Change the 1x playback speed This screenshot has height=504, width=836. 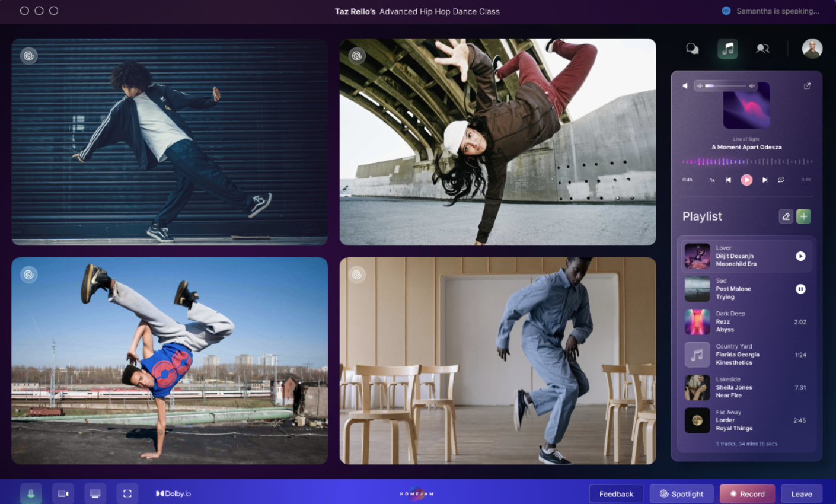pos(712,180)
